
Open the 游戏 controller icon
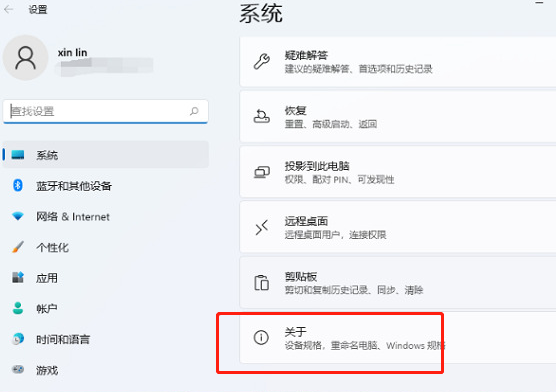click(x=18, y=370)
